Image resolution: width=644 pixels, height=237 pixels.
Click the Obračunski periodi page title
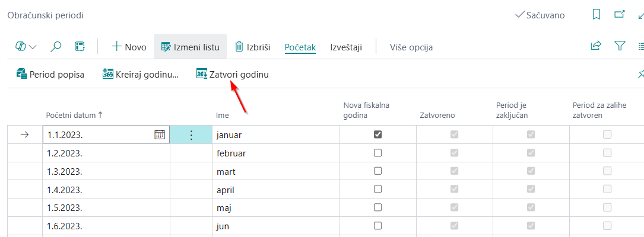coord(46,15)
